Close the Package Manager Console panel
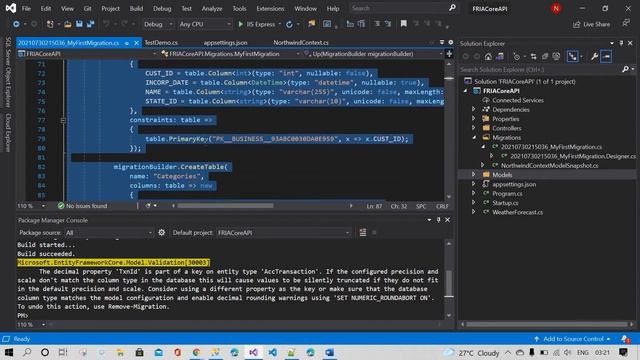The width and height of the screenshot is (640, 360). click(447, 220)
